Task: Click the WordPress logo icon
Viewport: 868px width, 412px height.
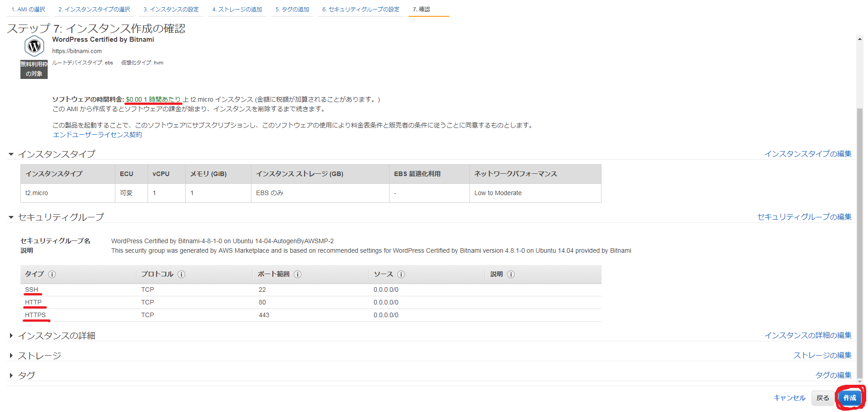Action: click(34, 46)
